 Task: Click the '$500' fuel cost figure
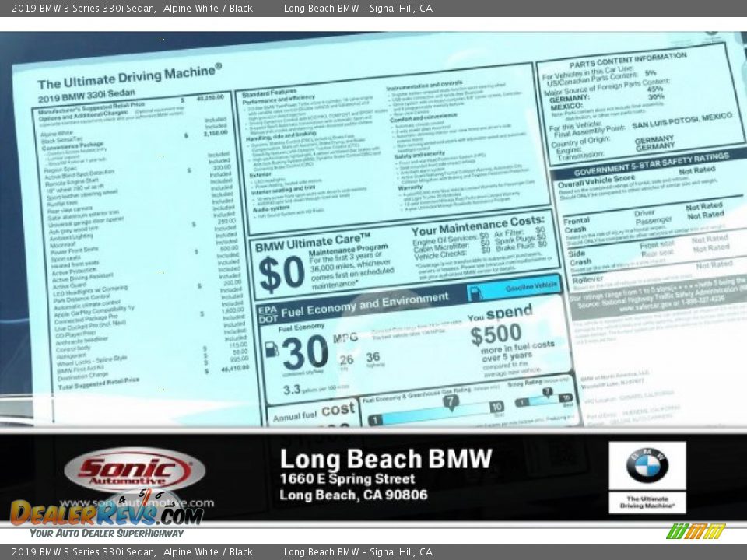click(x=496, y=334)
